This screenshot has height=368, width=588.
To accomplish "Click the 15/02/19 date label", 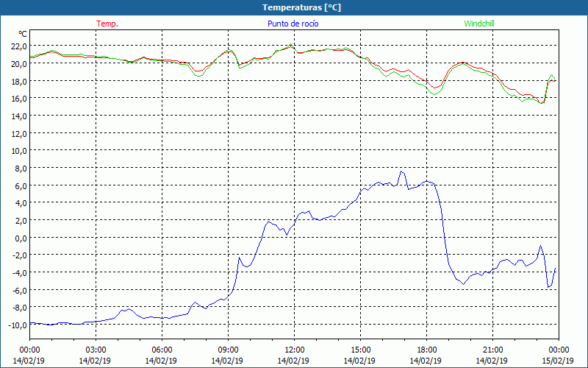I will (x=558, y=361).
